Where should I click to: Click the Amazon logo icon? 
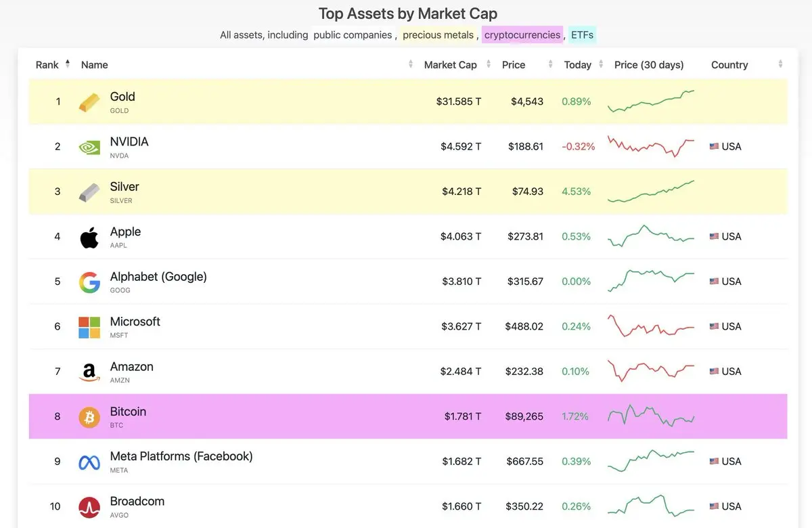click(x=89, y=372)
